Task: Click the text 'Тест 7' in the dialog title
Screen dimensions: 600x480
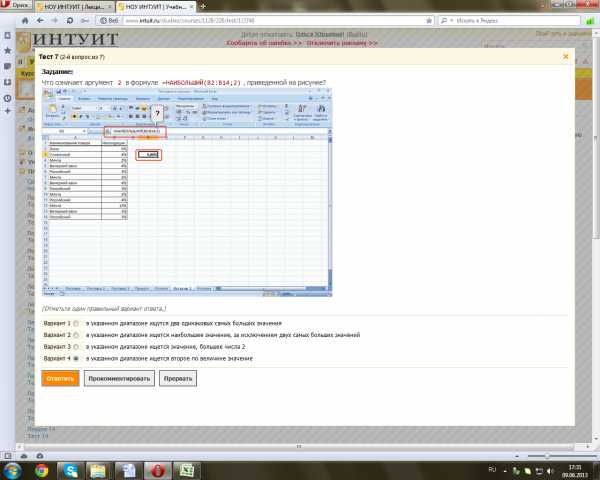Action: pos(49,57)
